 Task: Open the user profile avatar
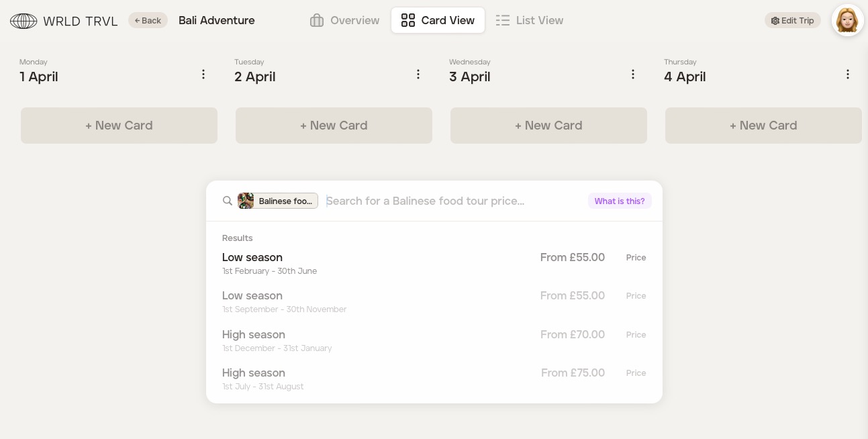[x=847, y=21]
